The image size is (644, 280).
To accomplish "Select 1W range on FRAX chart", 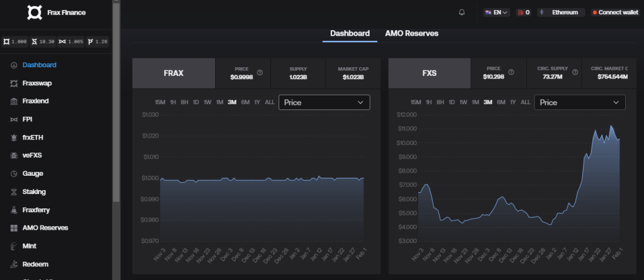I will coord(208,102).
